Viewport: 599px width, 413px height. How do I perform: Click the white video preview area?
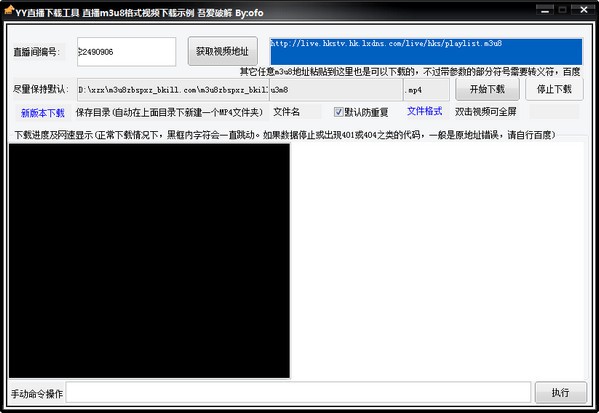[x=438, y=261]
